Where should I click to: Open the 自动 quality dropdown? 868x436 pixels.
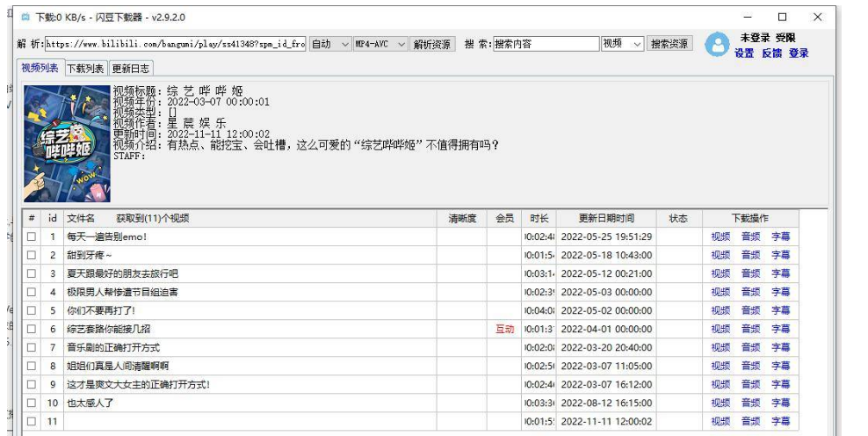(x=330, y=44)
